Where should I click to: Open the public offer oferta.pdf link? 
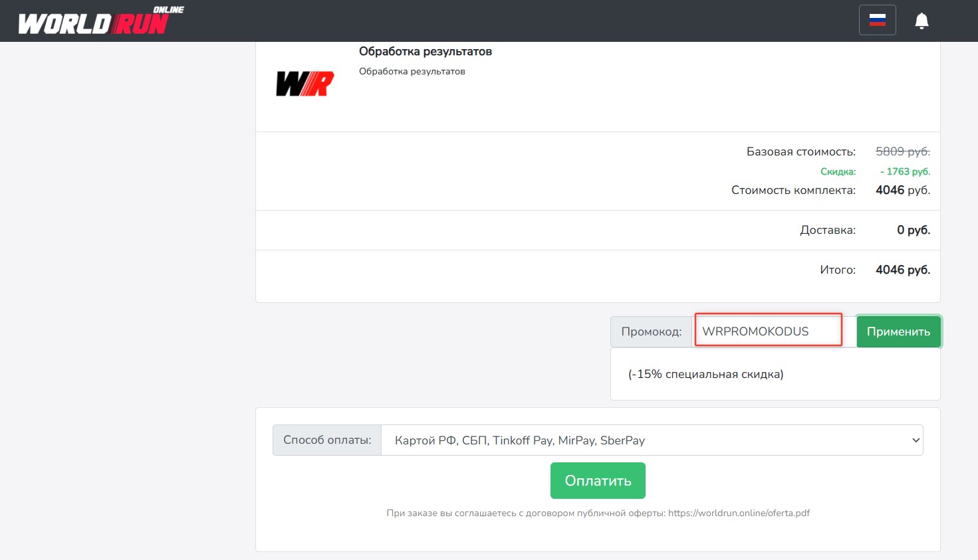coord(739,513)
